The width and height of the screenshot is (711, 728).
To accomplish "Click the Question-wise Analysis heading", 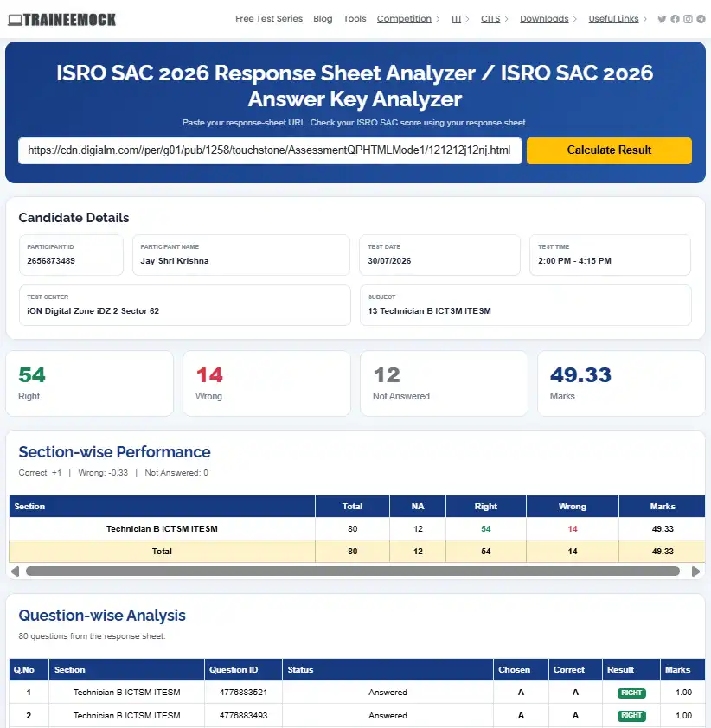I will click(102, 616).
